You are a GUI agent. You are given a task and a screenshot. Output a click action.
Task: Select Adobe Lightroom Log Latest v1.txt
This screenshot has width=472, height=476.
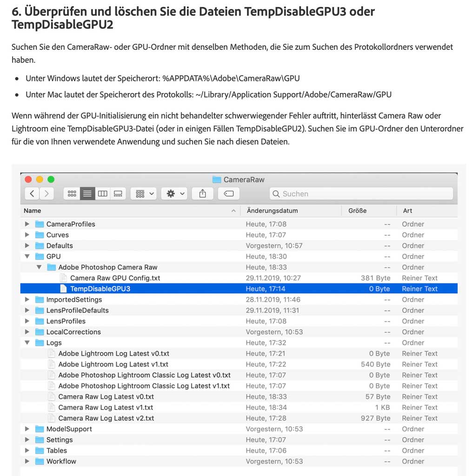pyautogui.click(x=113, y=364)
